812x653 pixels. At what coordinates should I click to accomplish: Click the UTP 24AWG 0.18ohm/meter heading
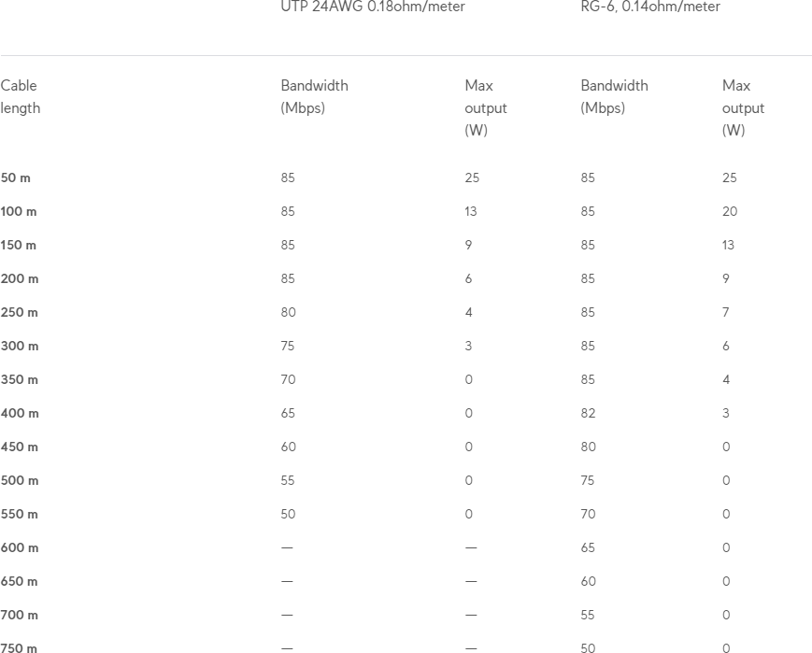click(372, 7)
